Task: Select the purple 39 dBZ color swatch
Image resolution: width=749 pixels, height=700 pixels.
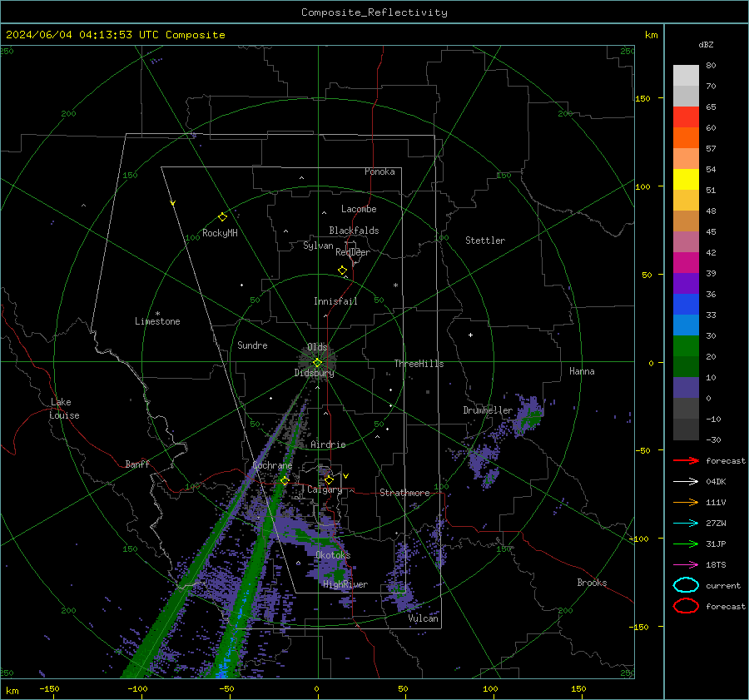Action: click(x=686, y=283)
